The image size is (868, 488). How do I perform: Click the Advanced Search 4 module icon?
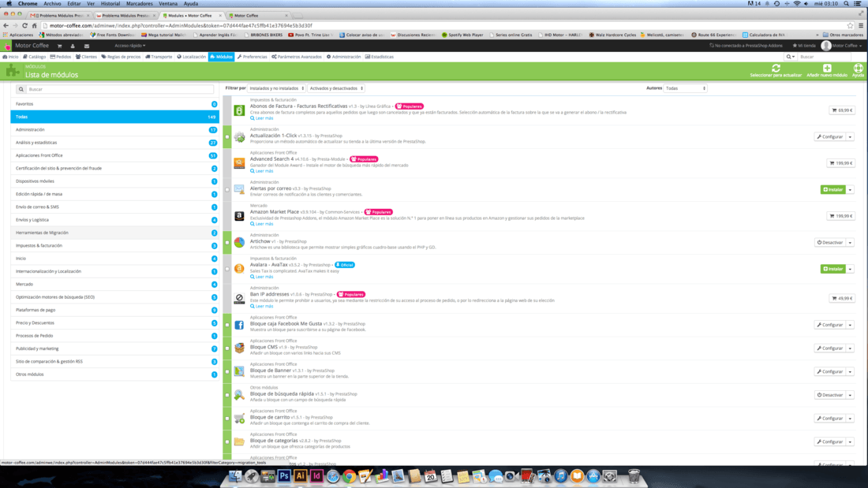[x=239, y=163]
